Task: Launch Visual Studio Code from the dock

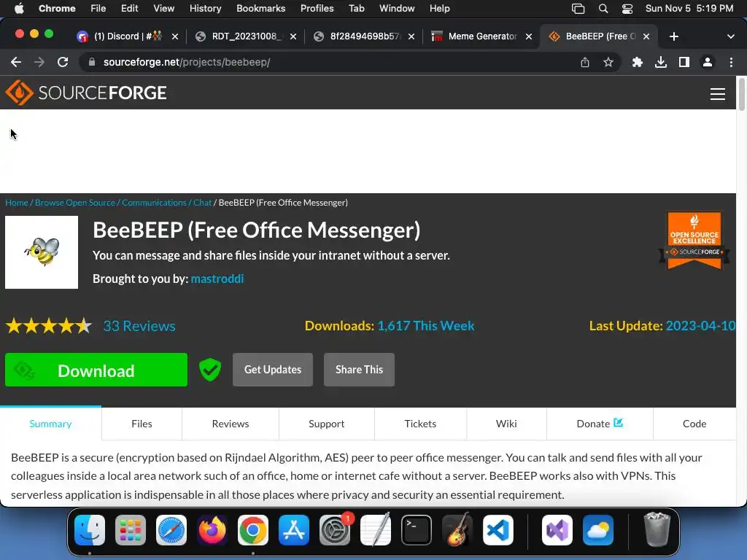Action: pos(498,530)
